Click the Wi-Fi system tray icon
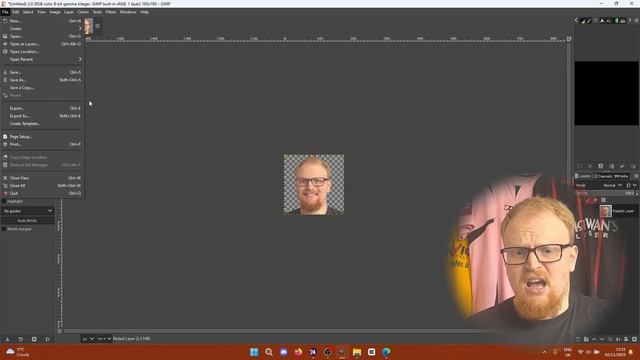The image size is (640, 360). coord(580,352)
